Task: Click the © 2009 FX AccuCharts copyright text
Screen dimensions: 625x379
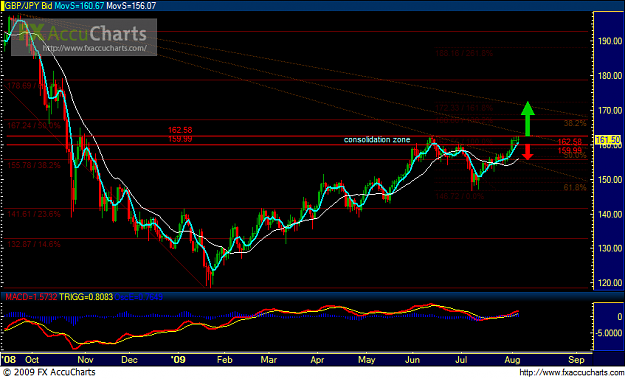Action: click(49, 373)
